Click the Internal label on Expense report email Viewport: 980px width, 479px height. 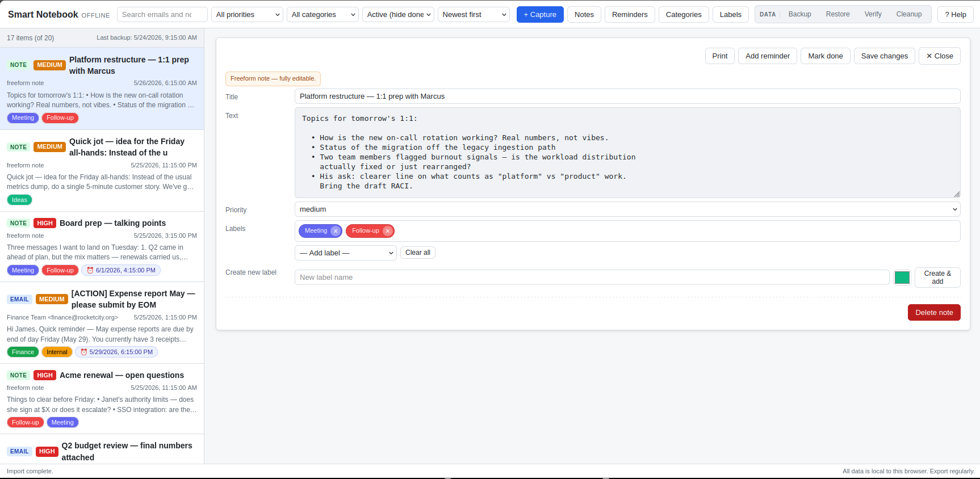click(57, 352)
